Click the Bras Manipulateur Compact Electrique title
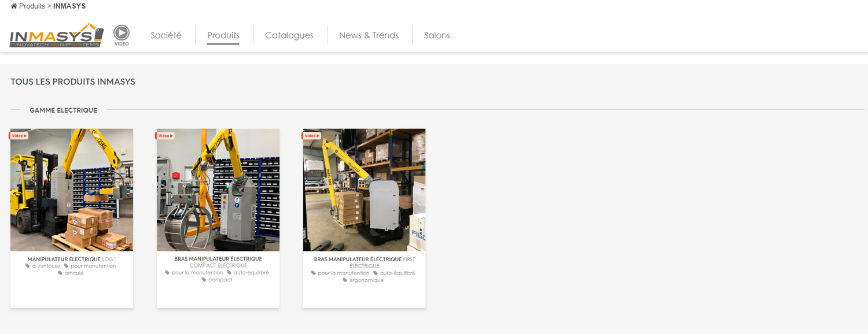The height and width of the screenshot is (334, 868). [218, 262]
